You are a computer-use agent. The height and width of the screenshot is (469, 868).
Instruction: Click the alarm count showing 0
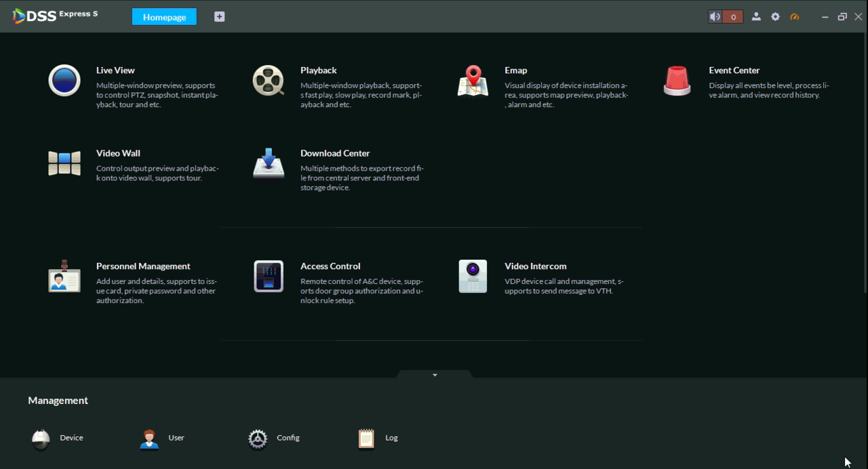733,17
